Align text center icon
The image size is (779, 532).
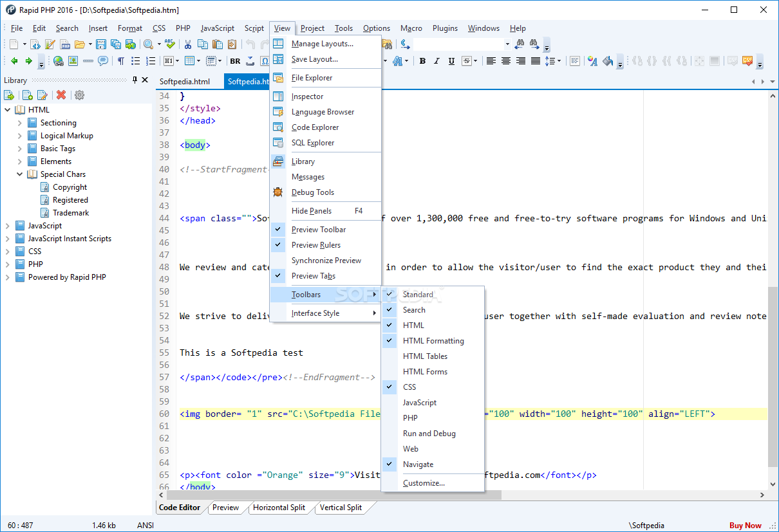click(x=506, y=61)
